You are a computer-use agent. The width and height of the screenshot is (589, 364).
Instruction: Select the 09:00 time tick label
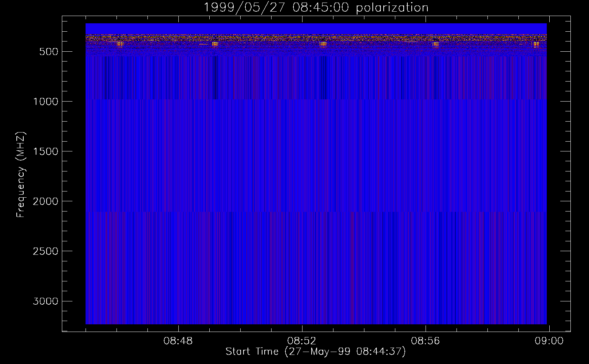pos(549,341)
